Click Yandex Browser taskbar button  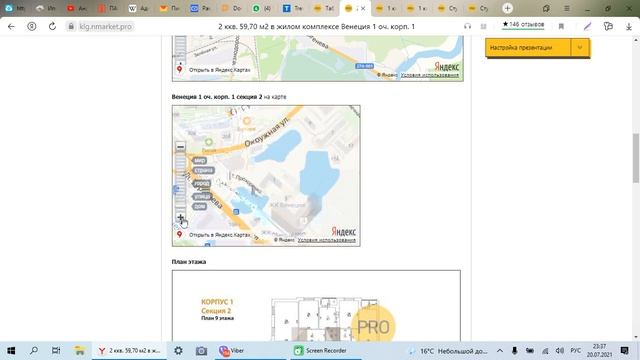(x=129, y=351)
